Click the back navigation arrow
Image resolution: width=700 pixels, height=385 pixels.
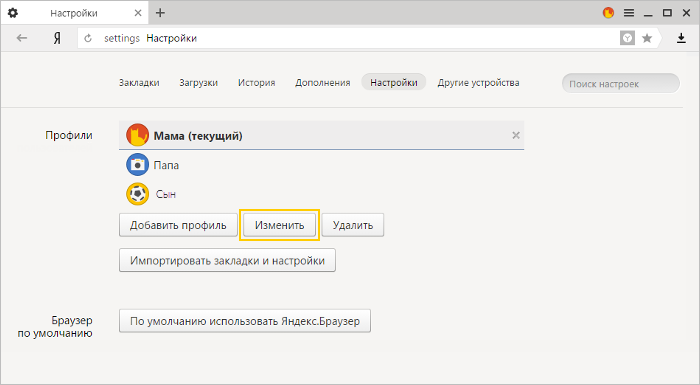[22, 38]
